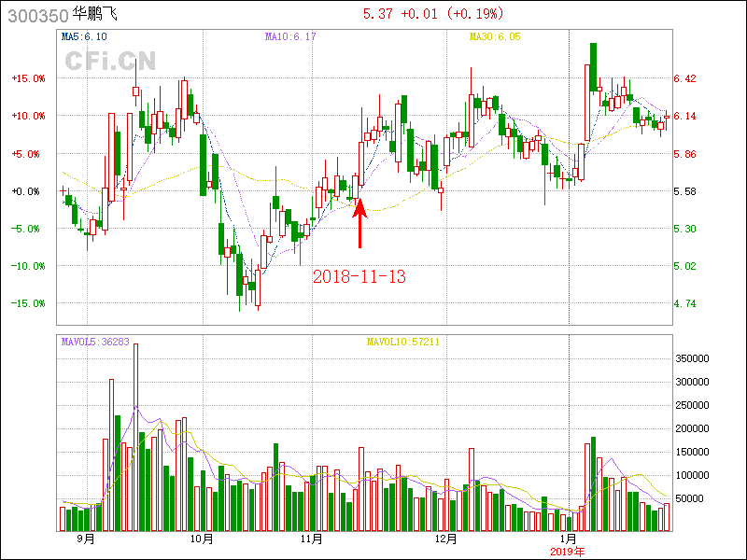Click the 6.42 price axis label

(684, 79)
